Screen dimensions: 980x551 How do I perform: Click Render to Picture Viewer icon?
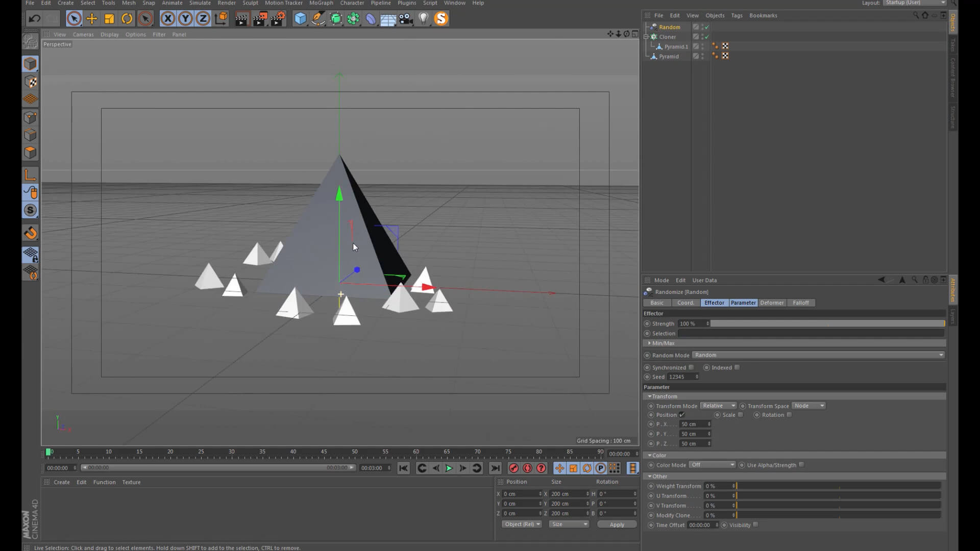pos(260,19)
